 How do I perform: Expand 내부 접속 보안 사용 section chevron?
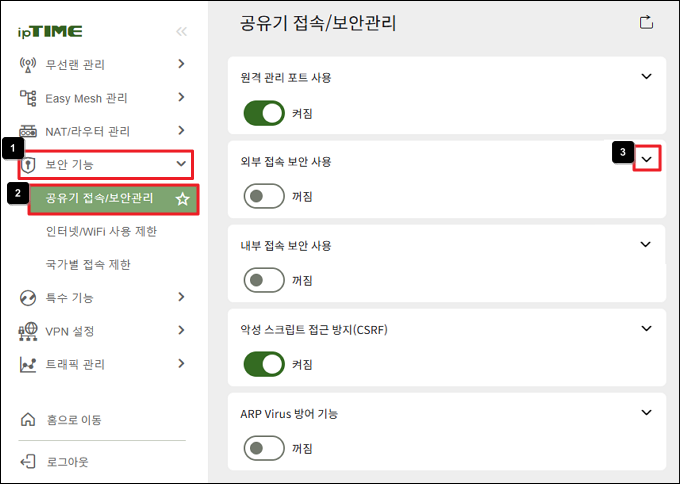tap(646, 244)
